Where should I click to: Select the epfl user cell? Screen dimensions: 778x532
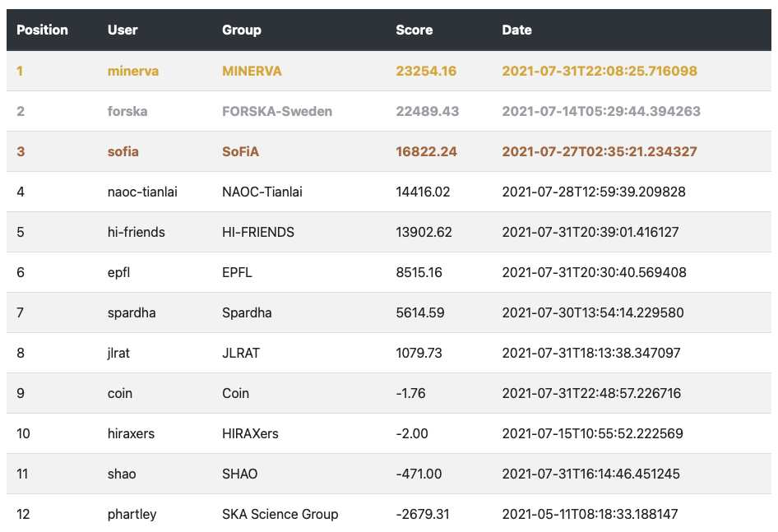[118, 272]
